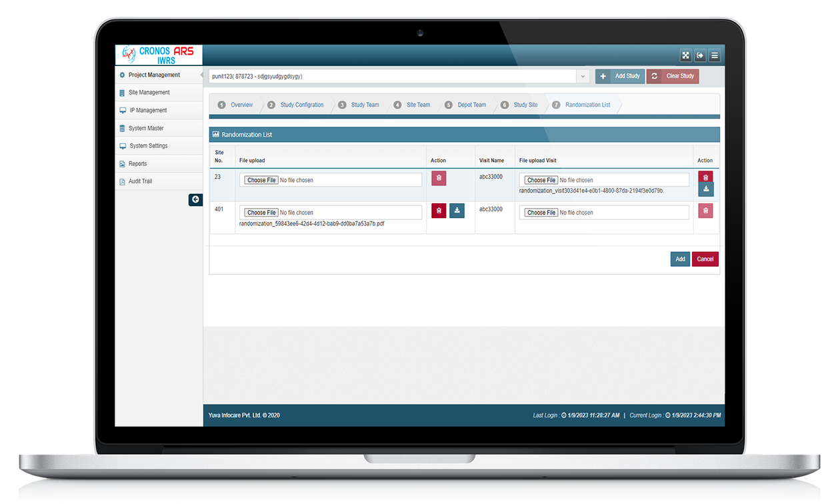This screenshot has width=840, height=504.
Task: Choose File for site 23 file upload
Action: pyautogui.click(x=261, y=181)
